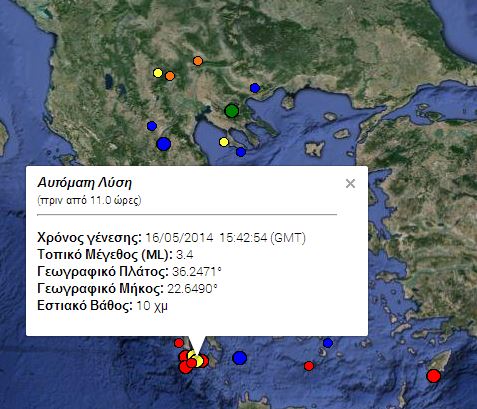Close the Αυτόματη Λύση info popup
Viewport: 477px width, 409px height.
350,183
